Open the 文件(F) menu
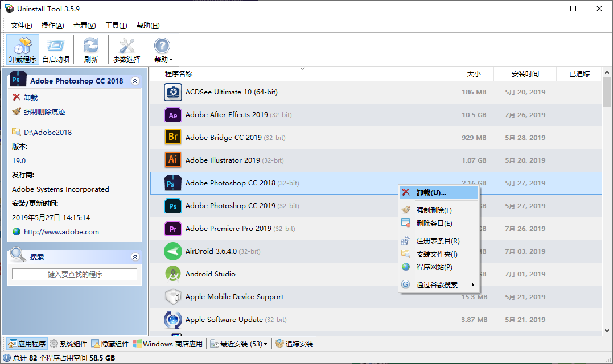The image size is (613, 364). click(x=21, y=26)
